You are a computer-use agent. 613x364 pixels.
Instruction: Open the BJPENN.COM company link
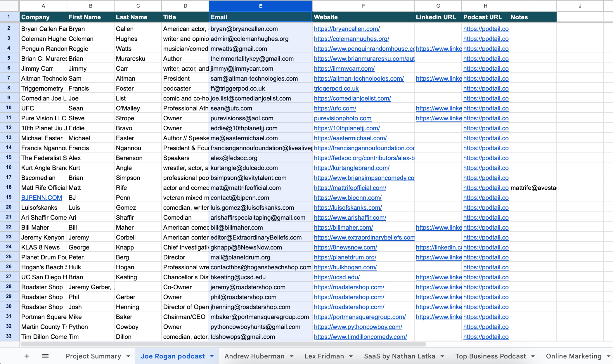coord(41,198)
